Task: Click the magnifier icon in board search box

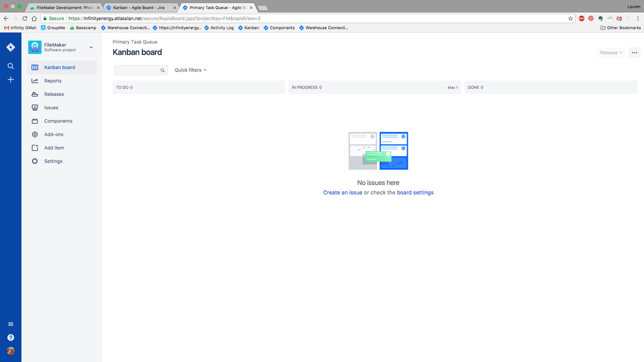Action: 162,71
